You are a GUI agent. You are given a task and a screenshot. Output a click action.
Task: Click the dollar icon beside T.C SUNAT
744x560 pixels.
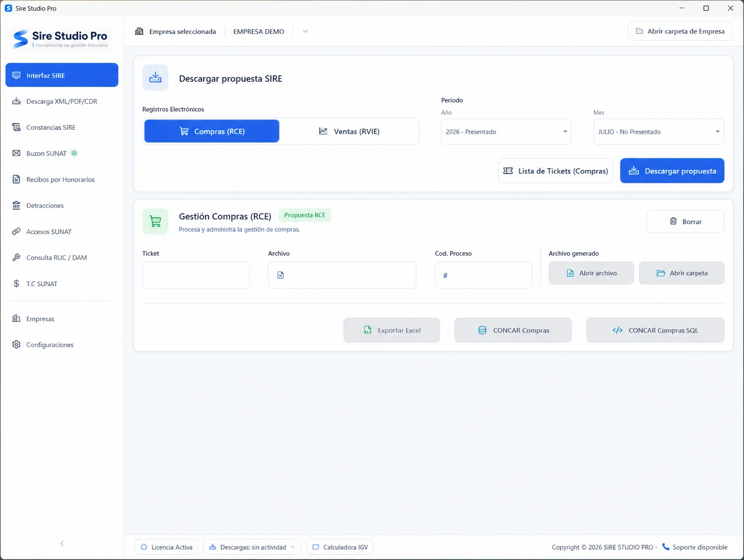tap(16, 284)
